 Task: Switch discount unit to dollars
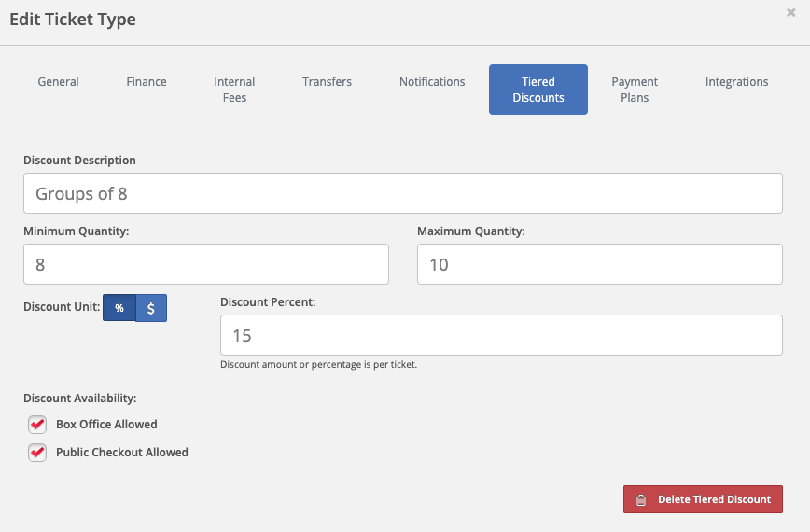coord(151,308)
